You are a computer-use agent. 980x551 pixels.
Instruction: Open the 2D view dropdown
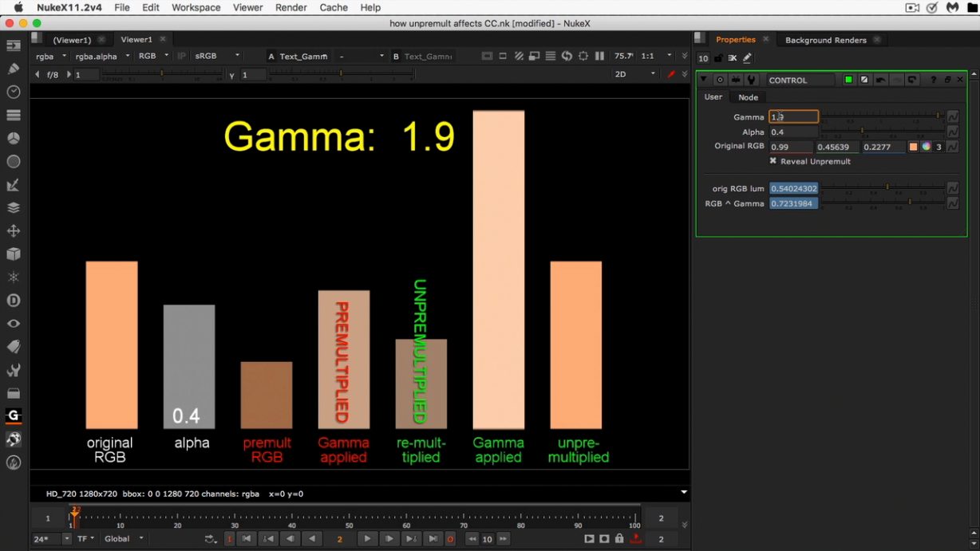[x=634, y=73]
